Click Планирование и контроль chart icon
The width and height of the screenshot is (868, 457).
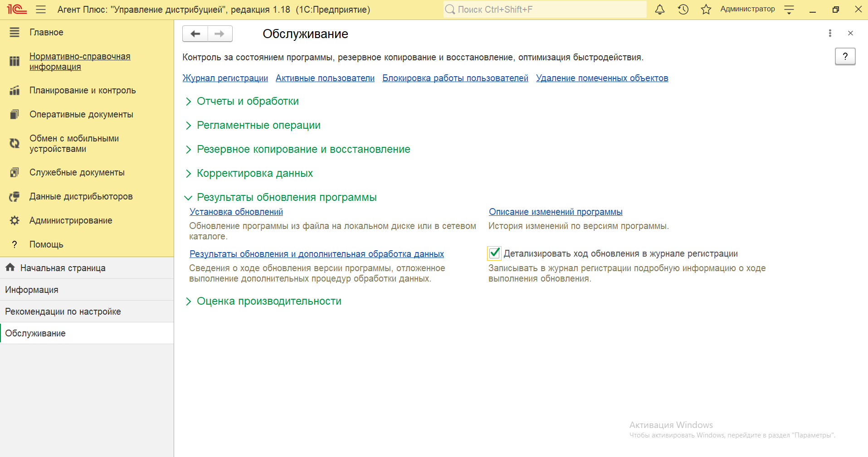coord(15,90)
